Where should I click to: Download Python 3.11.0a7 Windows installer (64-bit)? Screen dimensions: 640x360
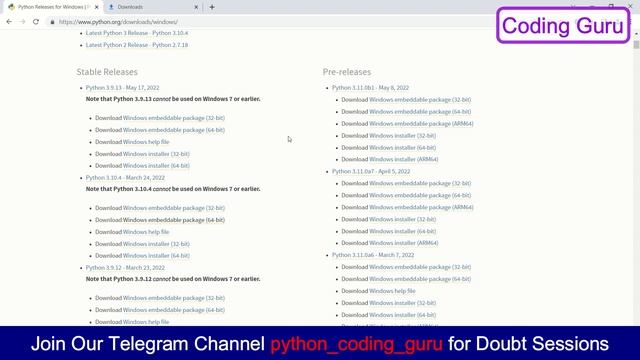pos(402,231)
